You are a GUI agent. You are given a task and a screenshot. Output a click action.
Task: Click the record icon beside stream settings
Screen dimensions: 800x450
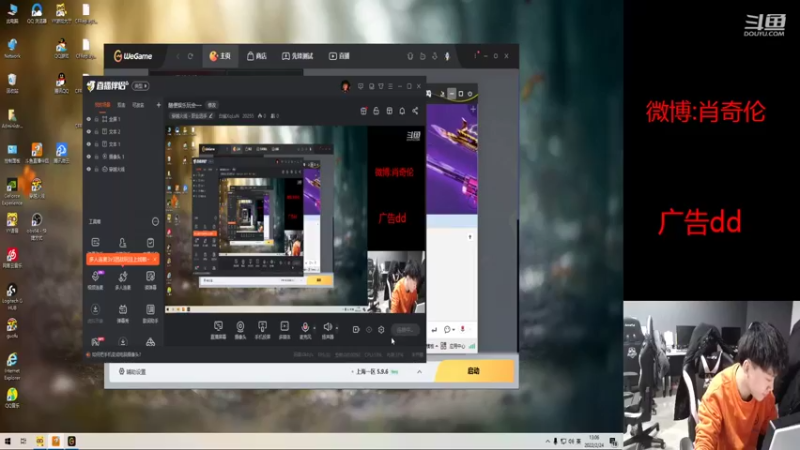[356, 330]
